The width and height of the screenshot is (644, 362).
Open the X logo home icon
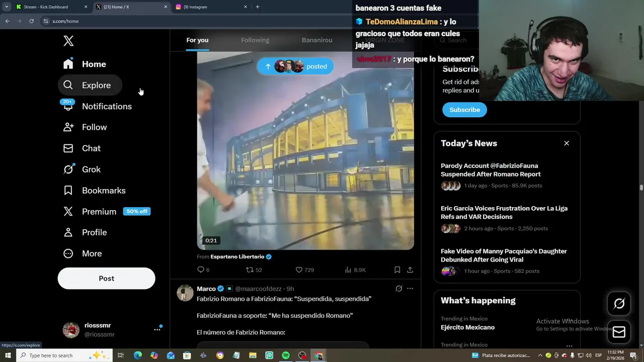click(x=68, y=41)
